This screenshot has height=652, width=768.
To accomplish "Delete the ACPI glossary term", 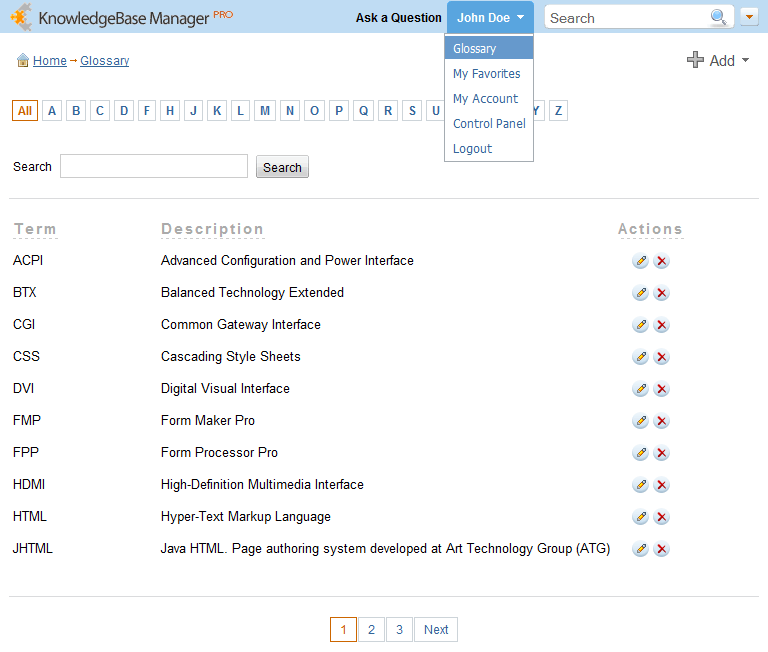I will click(661, 261).
